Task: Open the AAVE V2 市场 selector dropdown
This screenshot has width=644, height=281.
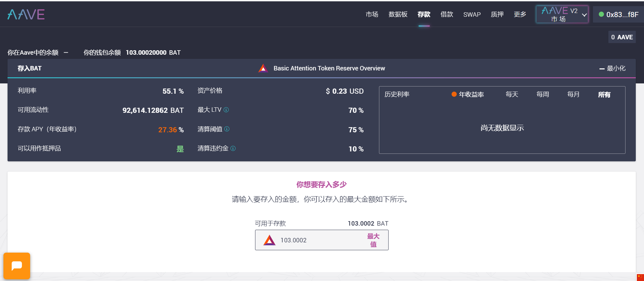Action: (562, 14)
